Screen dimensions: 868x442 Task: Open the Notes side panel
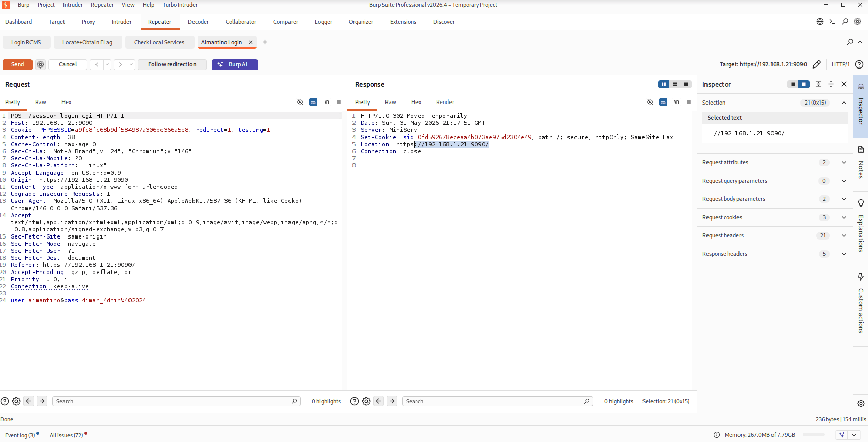tap(861, 163)
